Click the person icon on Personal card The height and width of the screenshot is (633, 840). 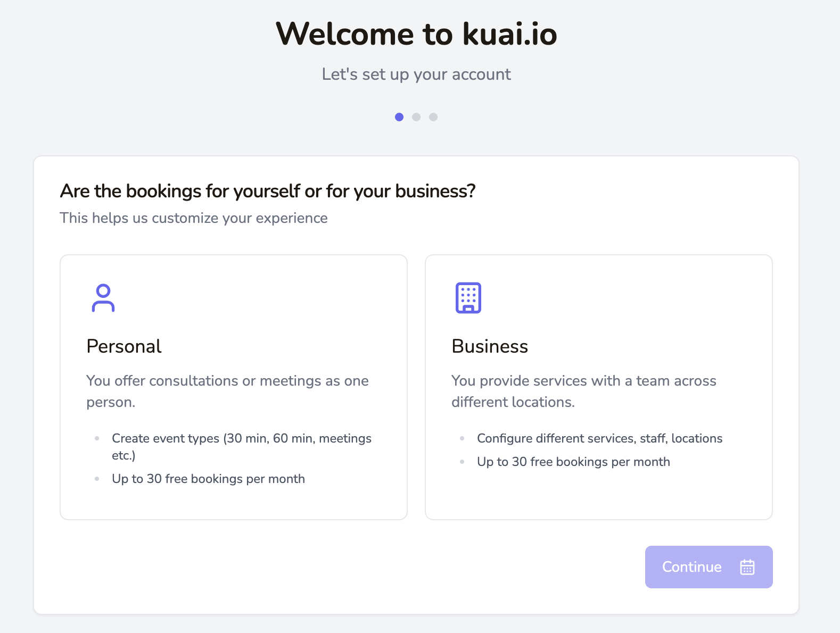tap(103, 298)
